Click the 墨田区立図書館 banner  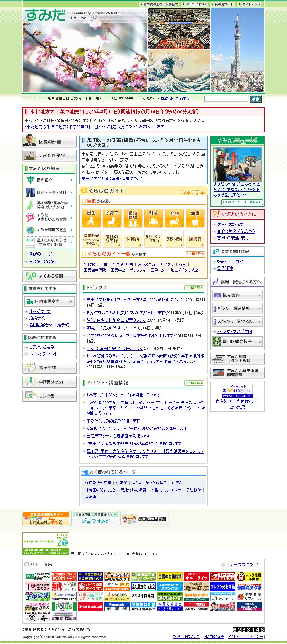coord(144,519)
